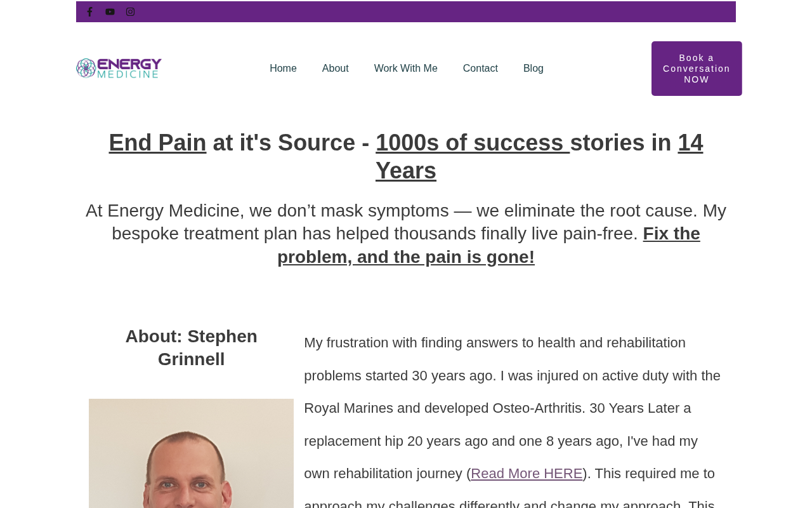The height and width of the screenshot is (508, 812).
Task: Click Book a Conversation NOW button
Action: point(697,69)
